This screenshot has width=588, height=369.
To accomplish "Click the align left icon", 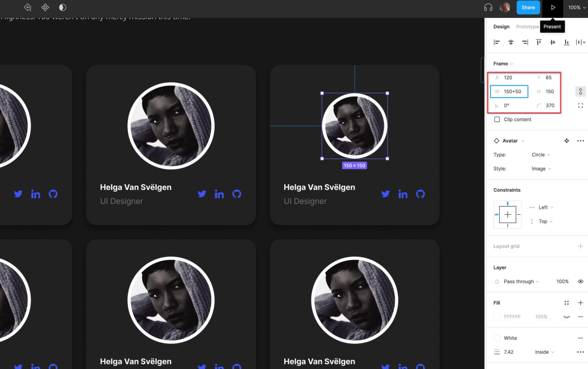I will (x=497, y=43).
